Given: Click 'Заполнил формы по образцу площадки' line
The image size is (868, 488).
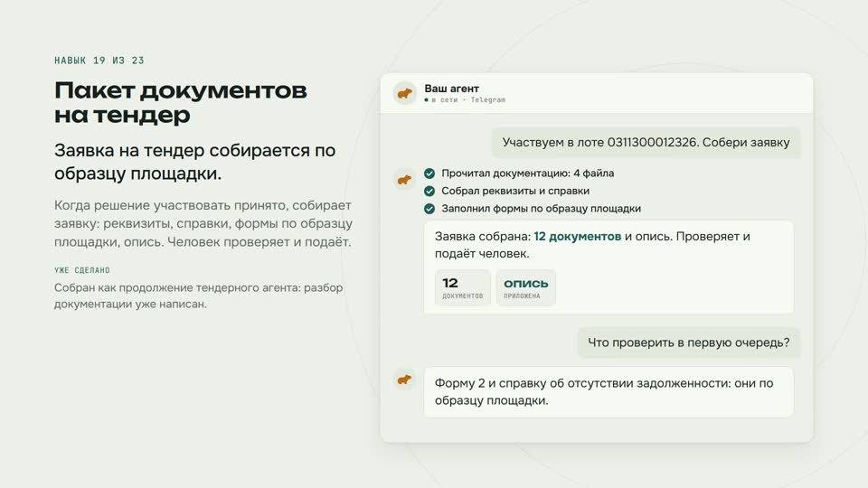Looking at the screenshot, I should pyautogui.click(x=541, y=209).
